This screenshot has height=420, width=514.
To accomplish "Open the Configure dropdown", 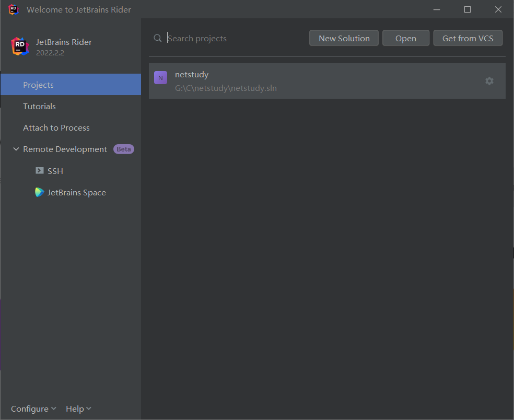I will click(x=33, y=409).
